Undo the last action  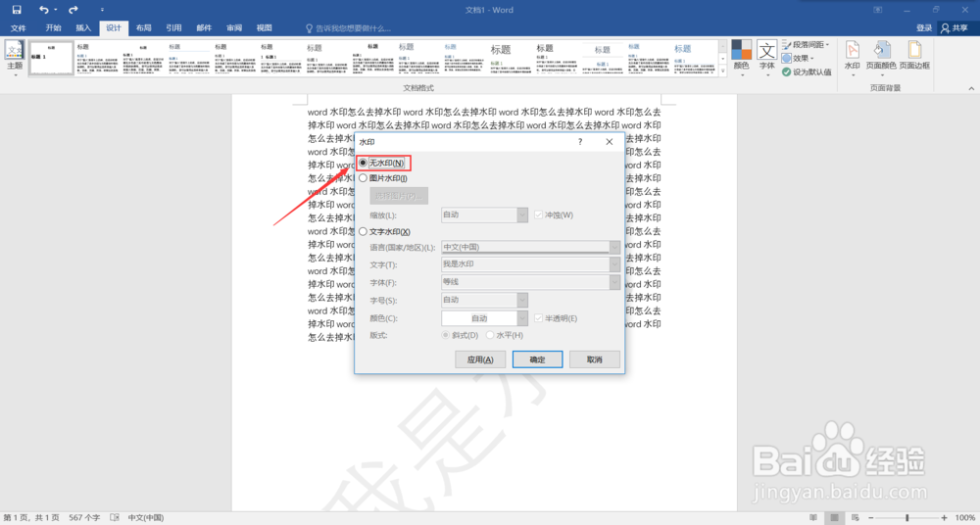43,10
